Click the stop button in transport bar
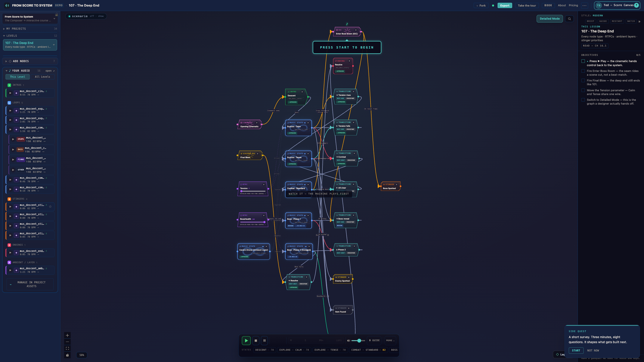 coord(256,341)
